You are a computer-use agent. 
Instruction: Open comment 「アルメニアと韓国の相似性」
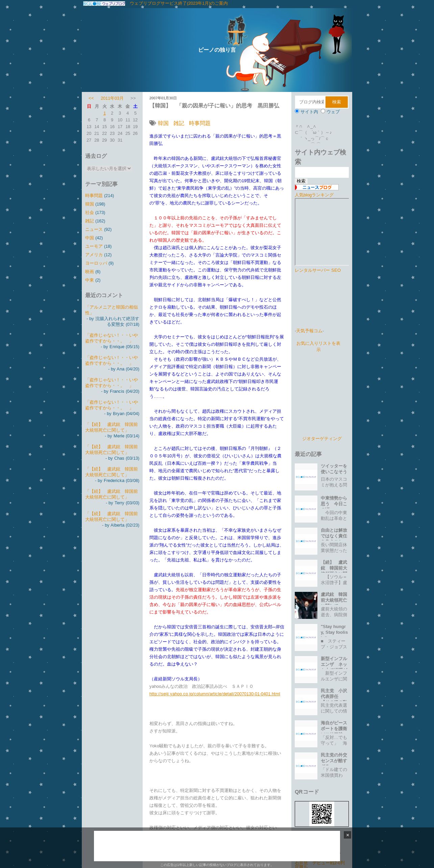pyautogui.click(x=112, y=310)
